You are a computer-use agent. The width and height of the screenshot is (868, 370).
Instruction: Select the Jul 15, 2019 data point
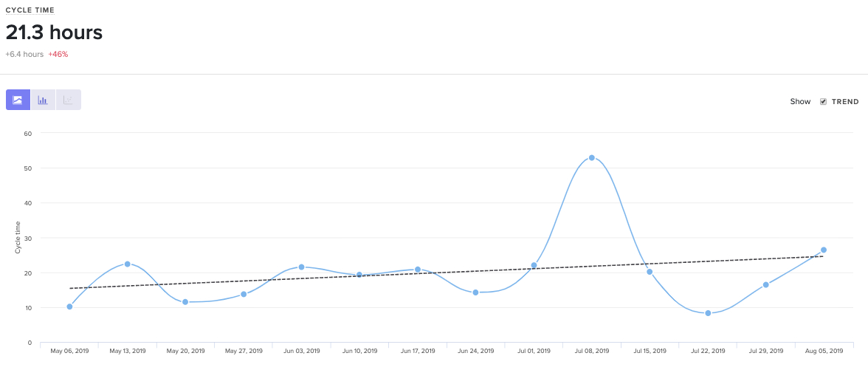[x=650, y=272]
